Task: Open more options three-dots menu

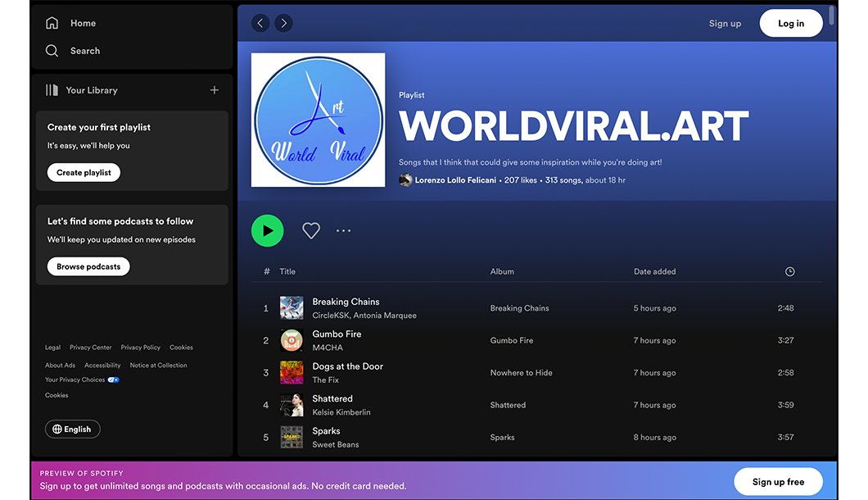Action: click(343, 230)
